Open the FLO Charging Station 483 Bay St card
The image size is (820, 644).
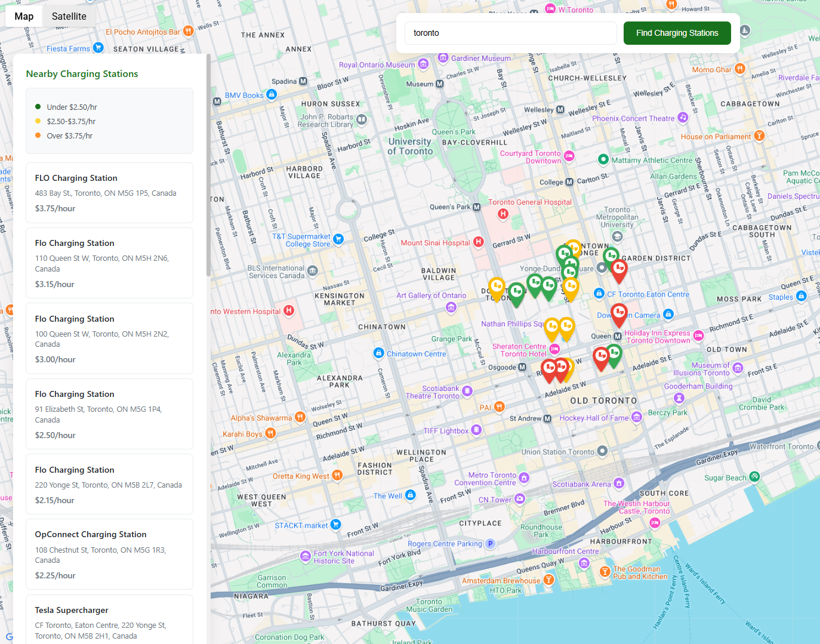(x=109, y=193)
